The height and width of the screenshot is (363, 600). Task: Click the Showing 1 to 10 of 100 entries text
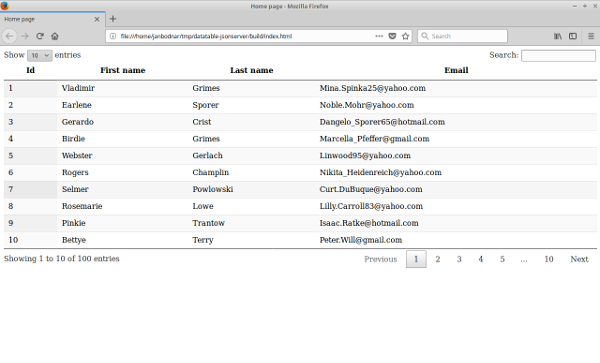(62, 259)
